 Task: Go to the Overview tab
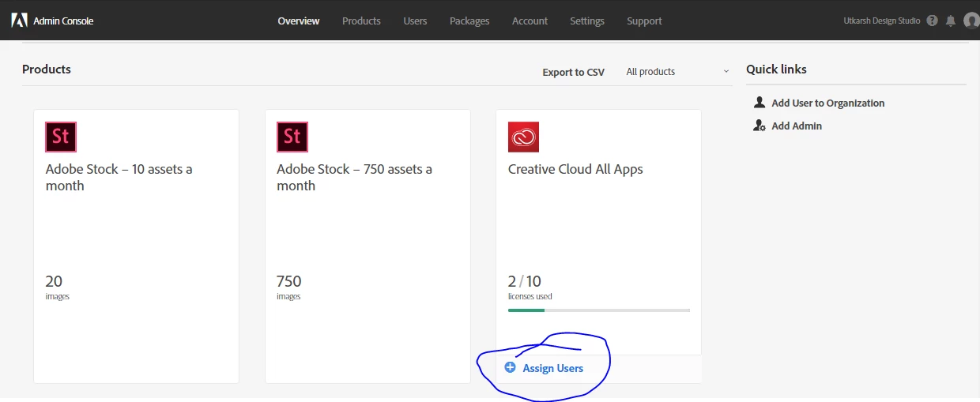pyautogui.click(x=299, y=21)
